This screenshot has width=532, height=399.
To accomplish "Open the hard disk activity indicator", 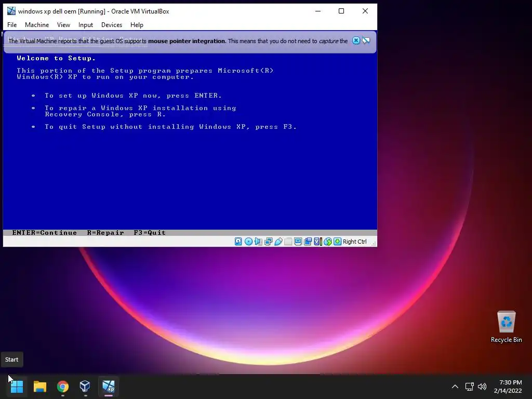I will [x=238, y=242].
